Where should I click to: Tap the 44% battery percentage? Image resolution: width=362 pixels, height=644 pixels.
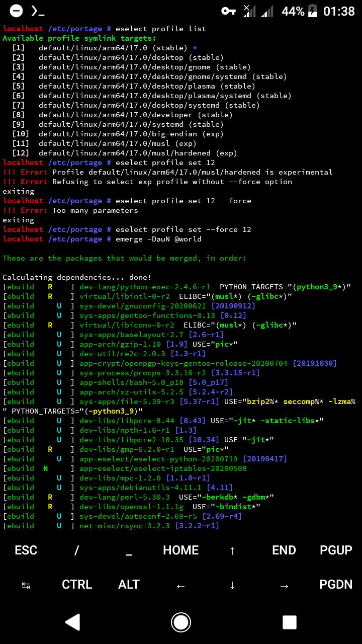point(293,11)
